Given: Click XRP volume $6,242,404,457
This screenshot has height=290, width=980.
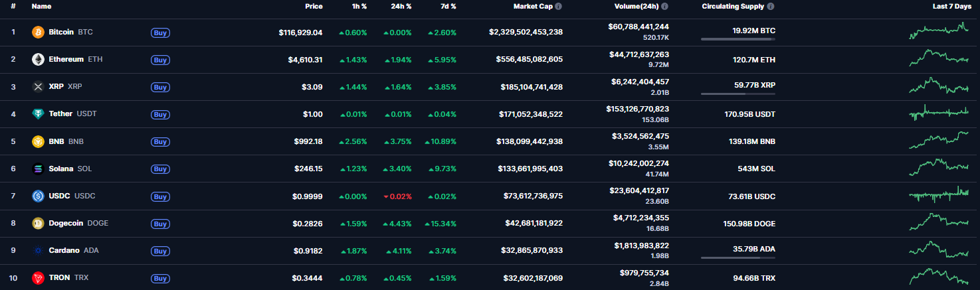Looking at the screenshot, I should pos(638,82).
